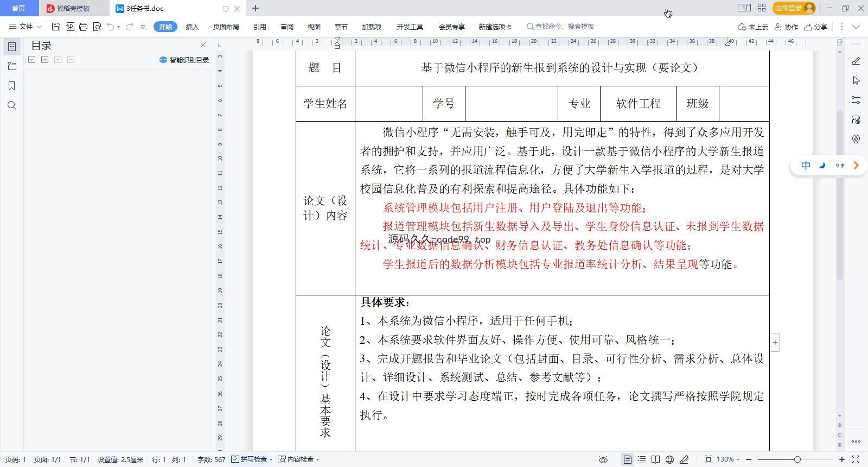Click the zoom in plus button
This screenshot has height=467, width=868.
(x=842, y=459)
